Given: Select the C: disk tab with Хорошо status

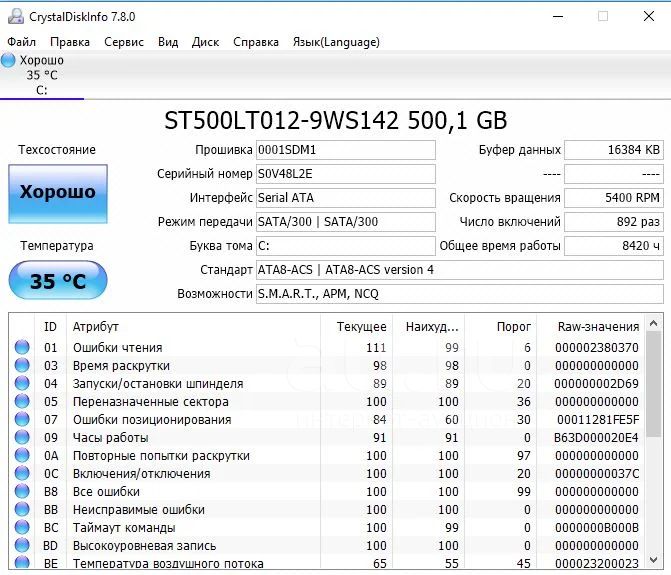Looking at the screenshot, I should click(42, 75).
